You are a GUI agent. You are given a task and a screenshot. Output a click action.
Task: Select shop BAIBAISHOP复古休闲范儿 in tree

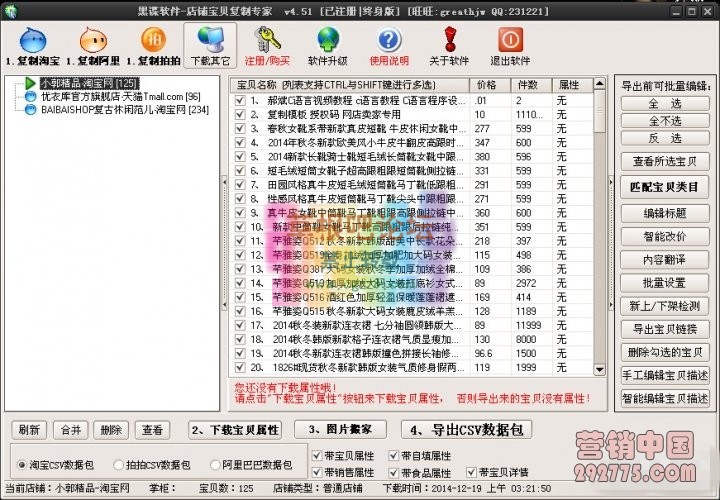pos(125,110)
